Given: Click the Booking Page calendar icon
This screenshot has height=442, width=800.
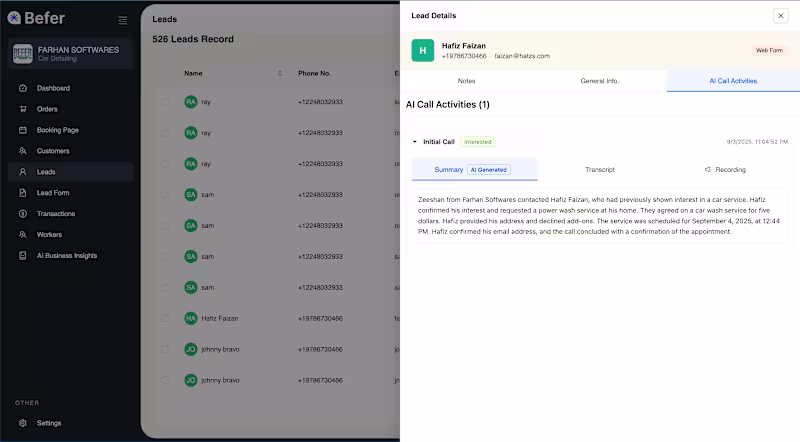Looking at the screenshot, I should pyautogui.click(x=23, y=130).
